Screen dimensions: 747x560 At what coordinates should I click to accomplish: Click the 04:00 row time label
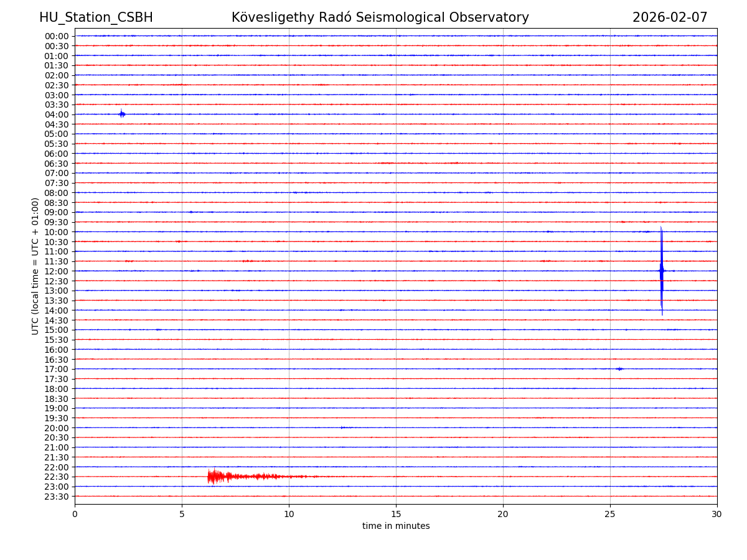pos(57,114)
